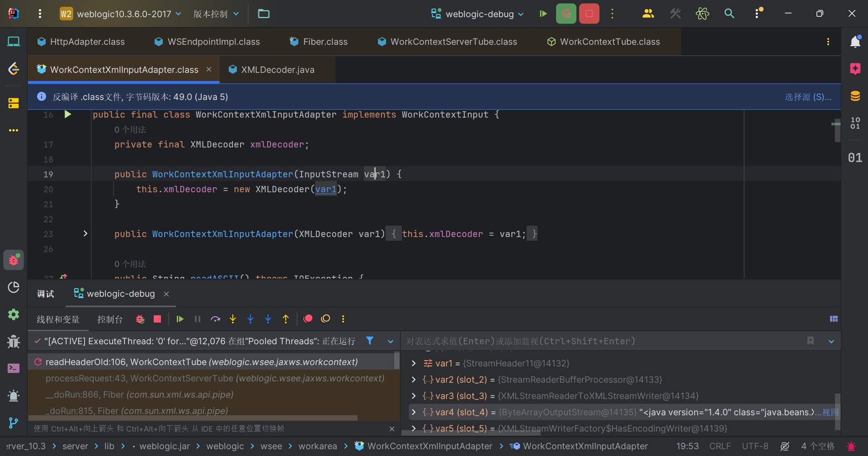Click the green Debug bug button
Screen dimensions: 868x456
point(566,14)
